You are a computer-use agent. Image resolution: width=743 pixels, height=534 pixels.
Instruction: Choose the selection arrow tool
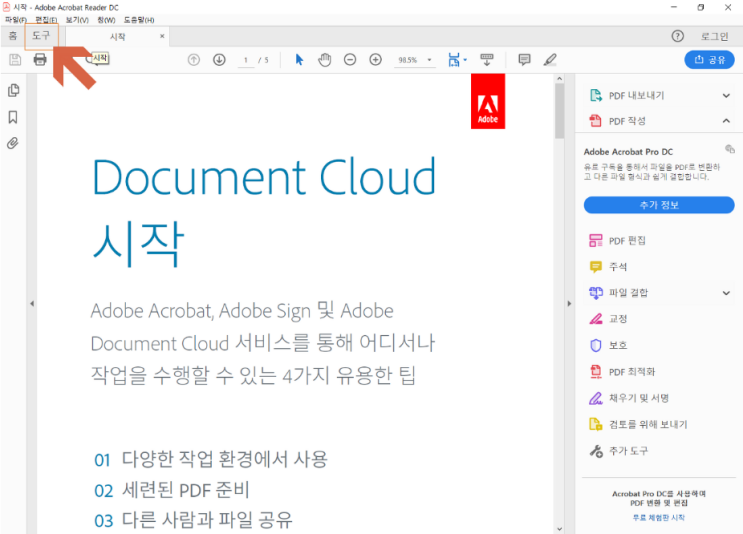(299, 60)
